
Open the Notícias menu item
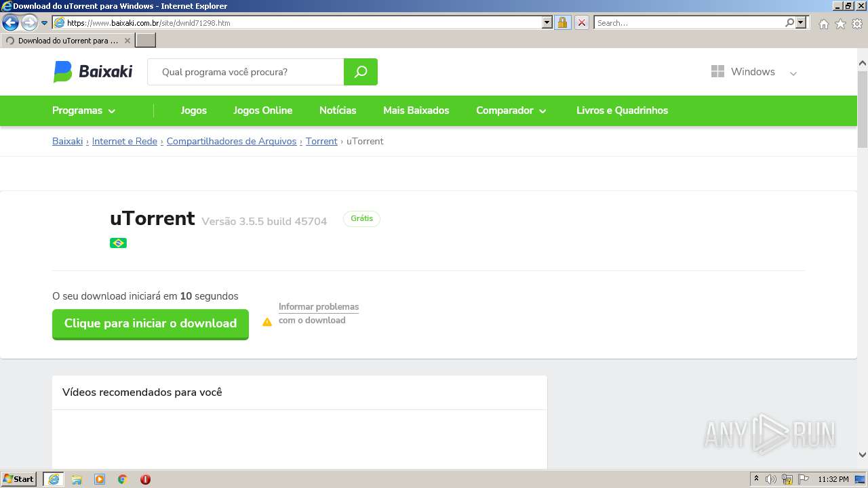[x=338, y=110]
